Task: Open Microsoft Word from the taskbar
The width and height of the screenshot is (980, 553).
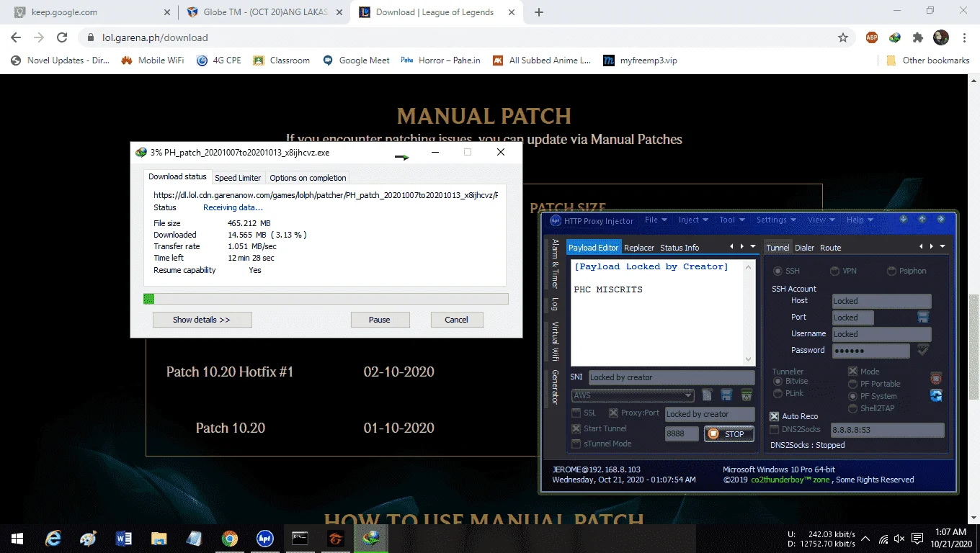Action: pos(123,539)
